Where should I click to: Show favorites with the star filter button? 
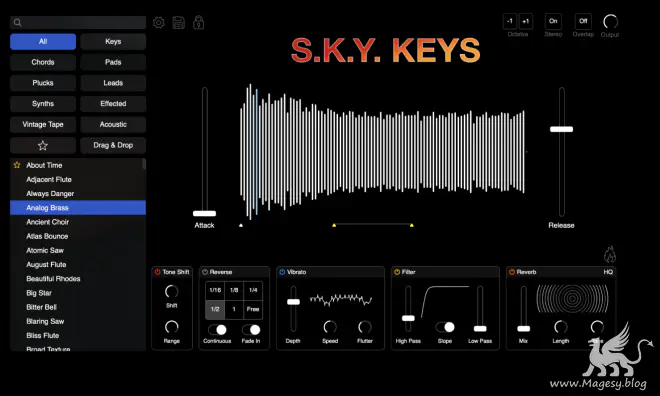[43, 145]
